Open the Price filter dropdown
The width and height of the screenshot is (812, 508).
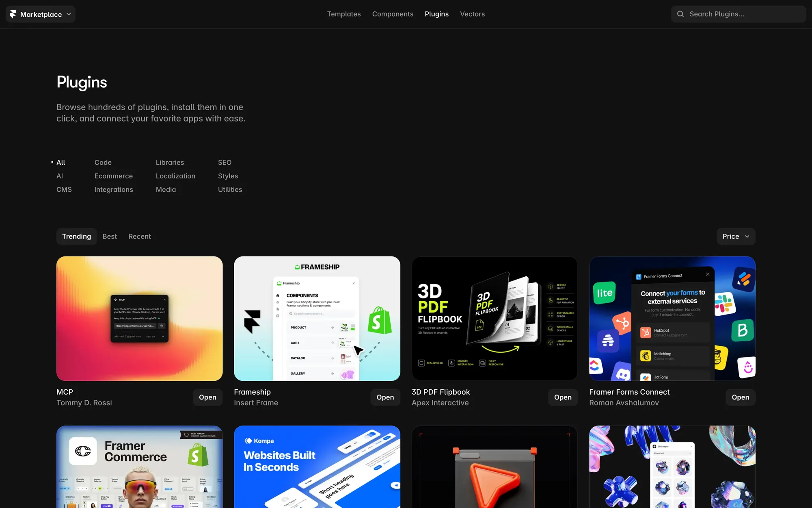(x=736, y=237)
